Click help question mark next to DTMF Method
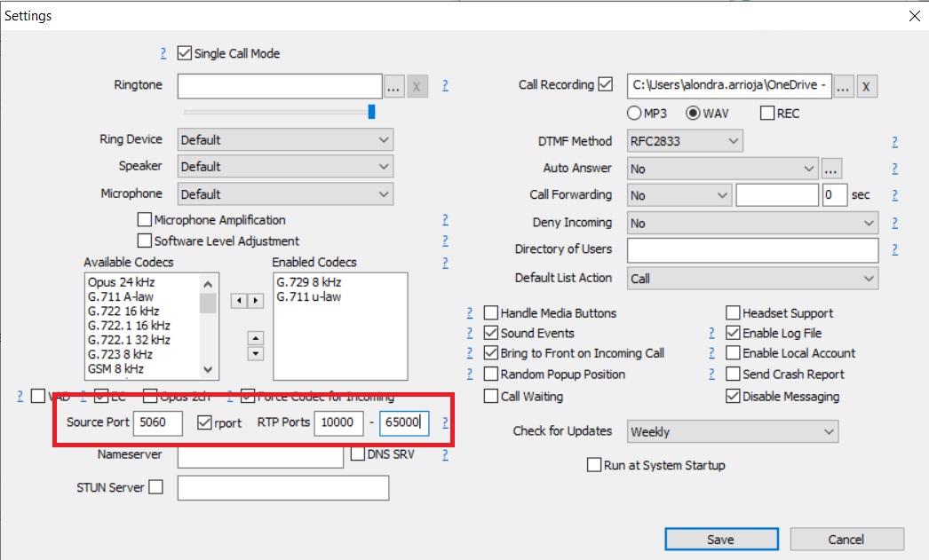Image resolution: width=929 pixels, height=560 pixels. [894, 142]
